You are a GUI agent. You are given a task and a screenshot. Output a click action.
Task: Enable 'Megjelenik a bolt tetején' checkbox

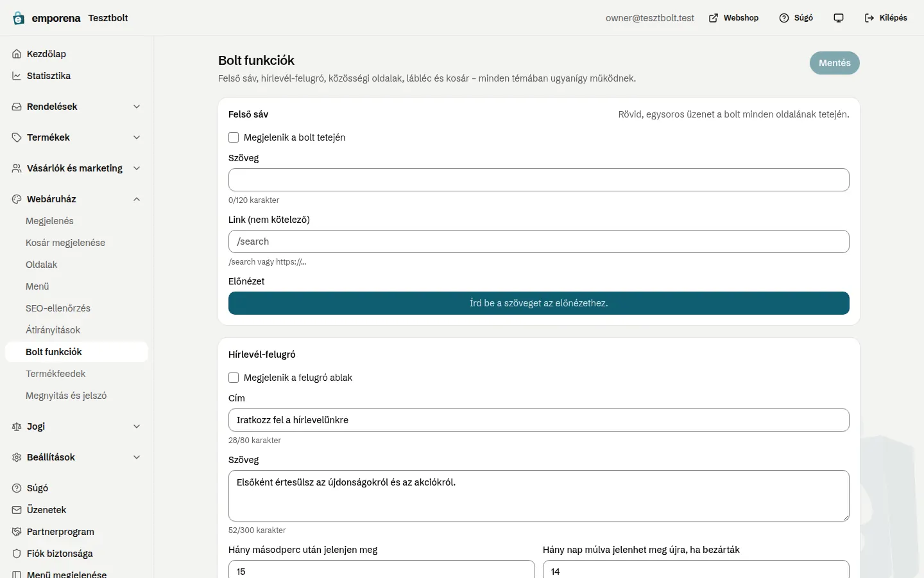coord(234,137)
